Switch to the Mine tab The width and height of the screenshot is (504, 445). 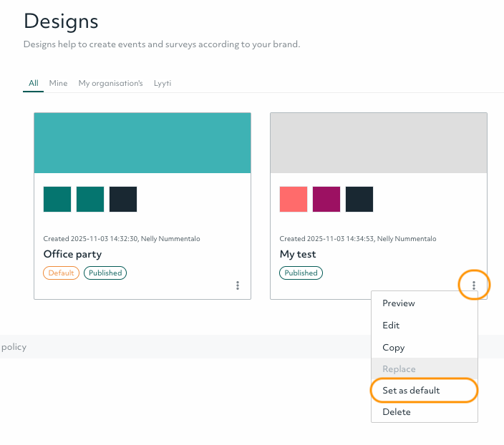click(x=58, y=83)
